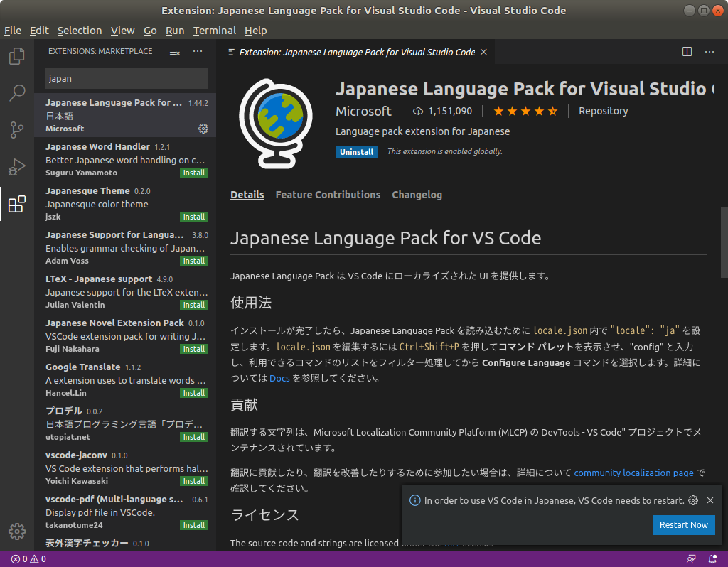
Task: Click the notification settings gear icon
Action: click(692, 500)
